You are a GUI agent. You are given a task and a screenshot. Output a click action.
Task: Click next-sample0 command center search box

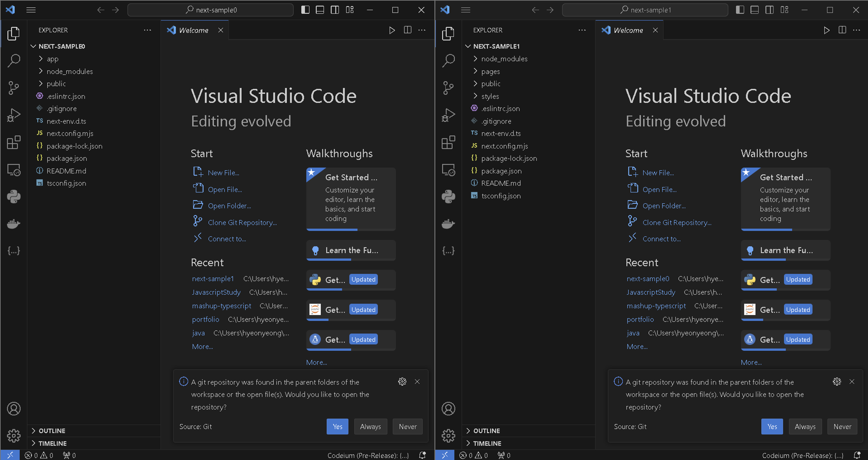(x=210, y=10)
